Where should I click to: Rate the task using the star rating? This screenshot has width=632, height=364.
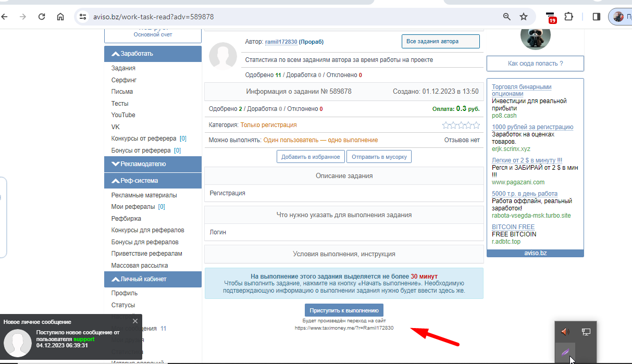[461, 125]
